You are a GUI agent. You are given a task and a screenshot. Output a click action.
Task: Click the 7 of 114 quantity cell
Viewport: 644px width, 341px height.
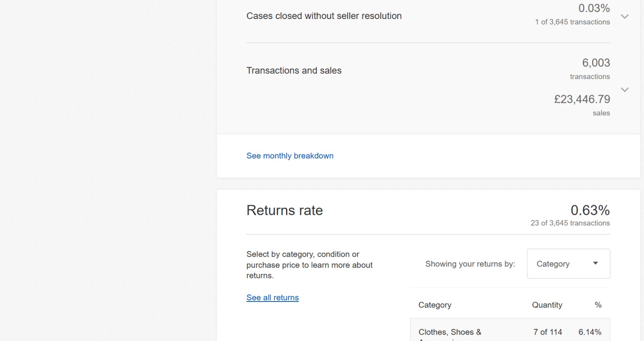tap(547, 332)
